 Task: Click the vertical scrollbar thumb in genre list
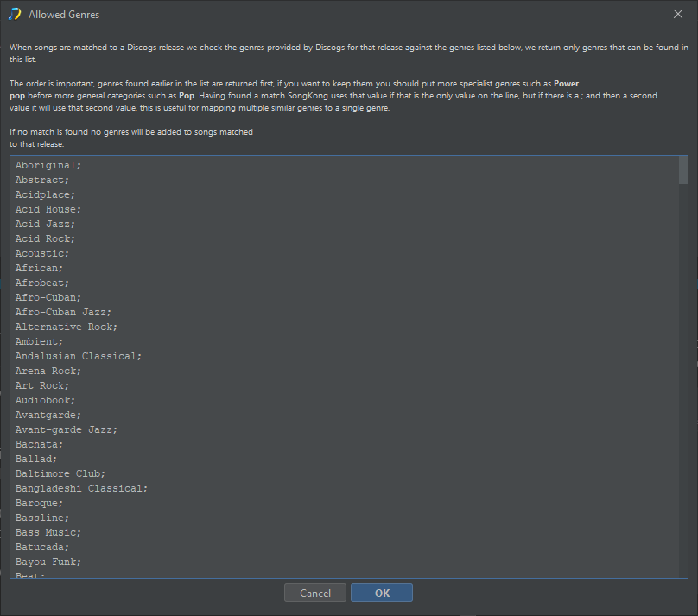pyautogui.click(x=682, y=170)
